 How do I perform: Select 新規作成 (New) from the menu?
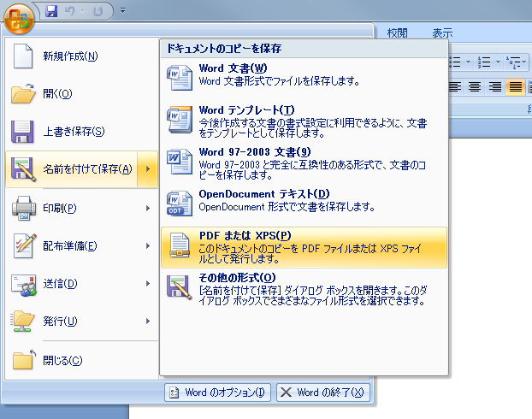(70, 56)
